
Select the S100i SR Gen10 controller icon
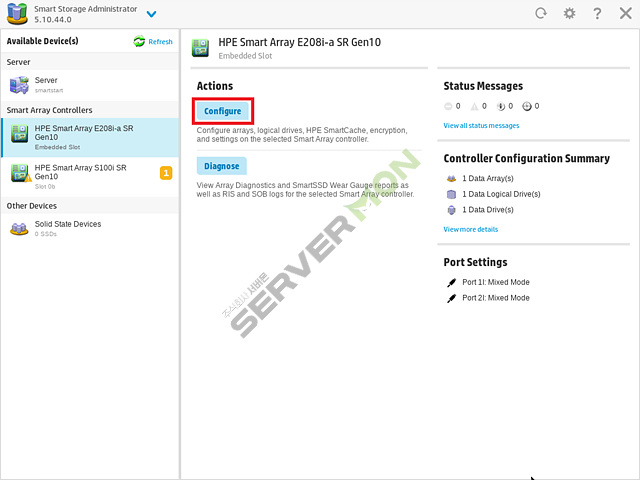coord(20,173)
